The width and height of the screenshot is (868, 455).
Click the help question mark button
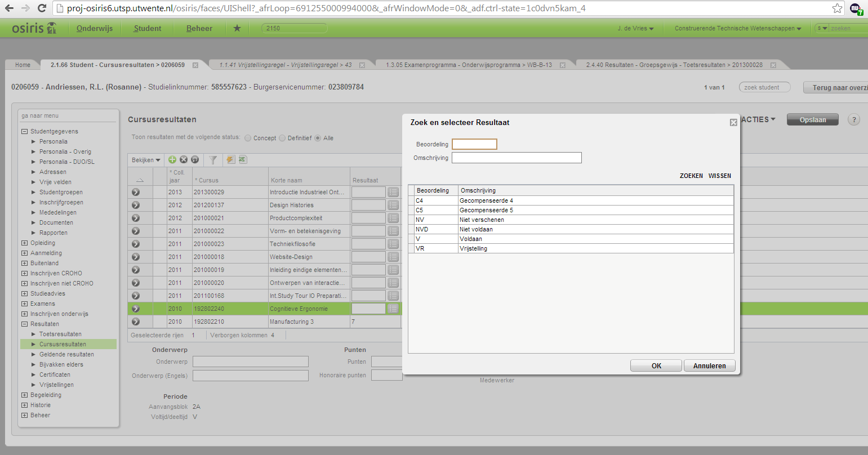point(854,119)
